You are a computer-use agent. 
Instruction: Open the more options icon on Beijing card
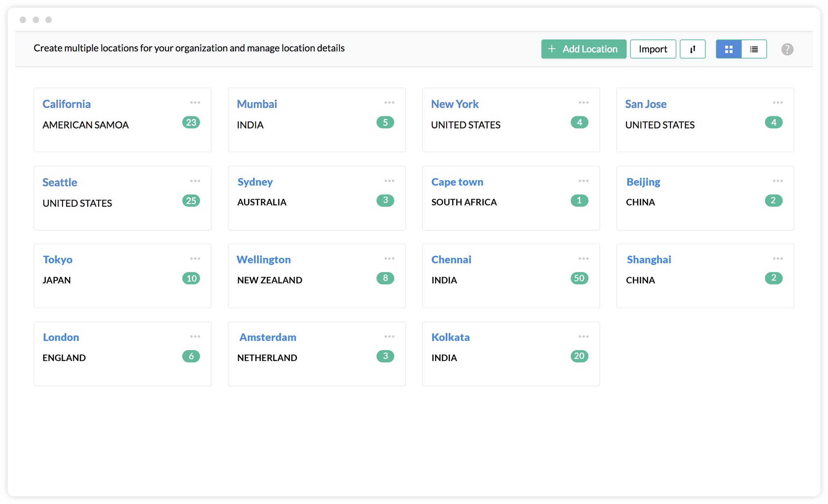click(x=778, y=181)
